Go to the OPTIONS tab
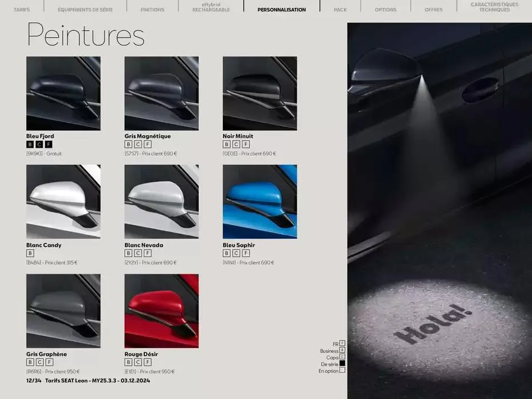532x399 pixels. 385,10
